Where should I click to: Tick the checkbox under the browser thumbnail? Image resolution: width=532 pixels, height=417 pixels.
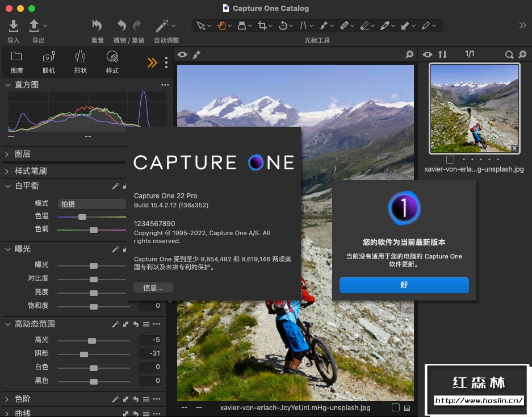[450, 160]
